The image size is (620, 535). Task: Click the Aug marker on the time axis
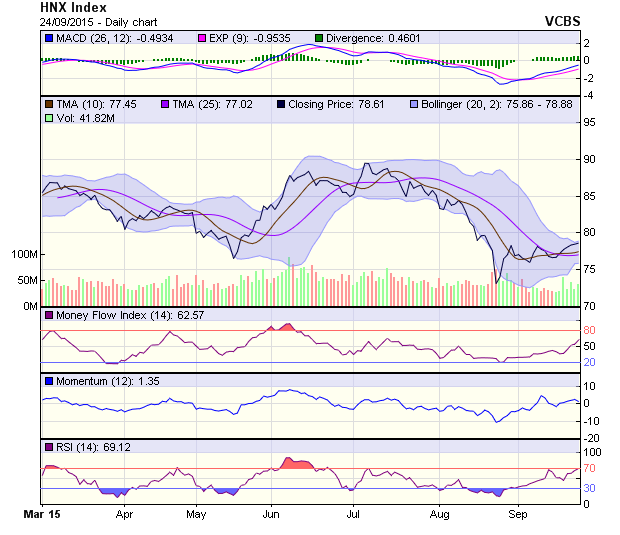click(437, 515)
